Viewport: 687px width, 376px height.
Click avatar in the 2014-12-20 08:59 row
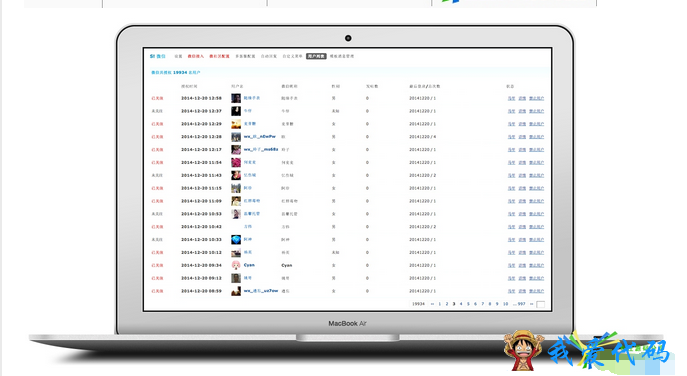(236, 291)
